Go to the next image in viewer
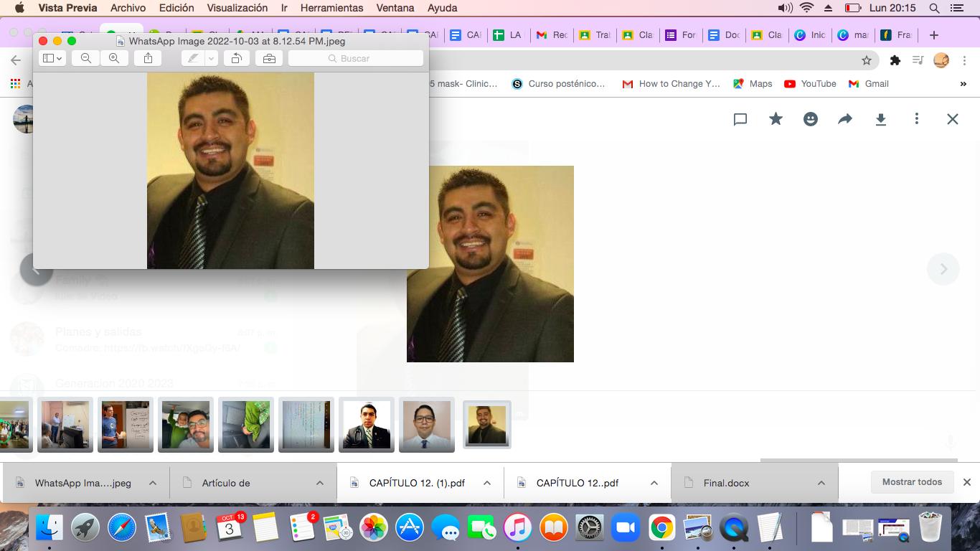Screen dimensions: 980x551 tap(943, 269)
